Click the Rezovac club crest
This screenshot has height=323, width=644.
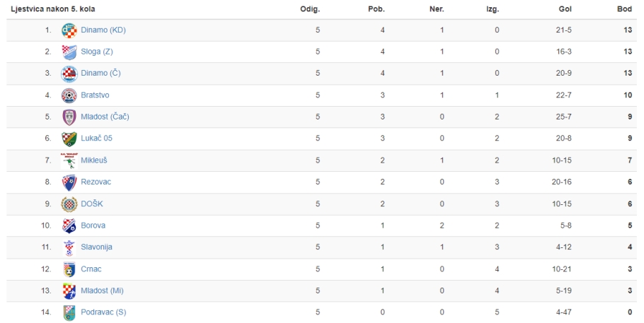[69, 182]
